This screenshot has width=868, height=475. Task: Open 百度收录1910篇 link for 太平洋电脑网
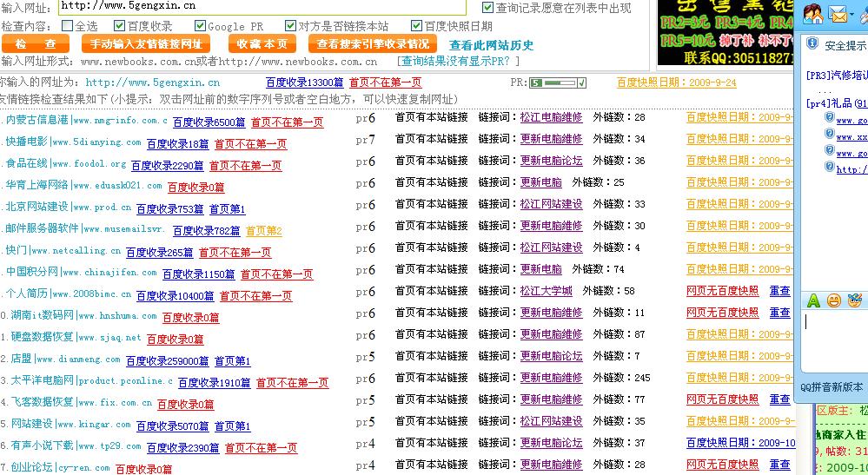coord(214,383)
